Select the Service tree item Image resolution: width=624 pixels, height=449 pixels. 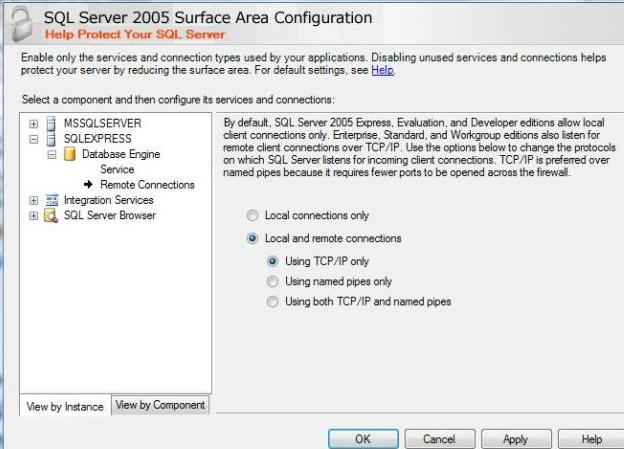tap(117, 170)
